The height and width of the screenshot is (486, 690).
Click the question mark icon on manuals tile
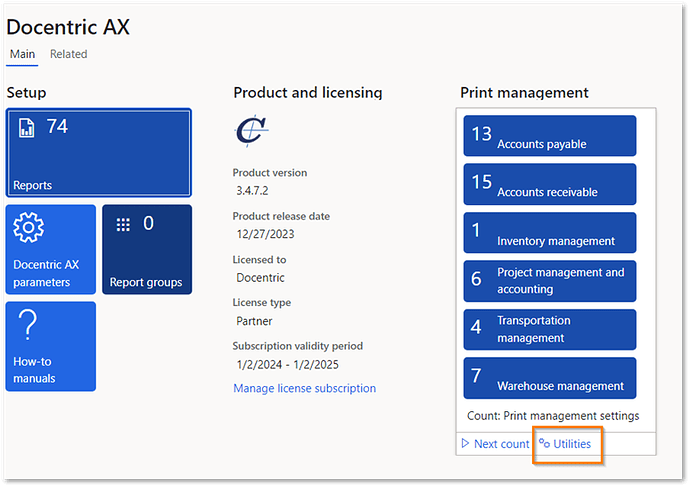28,324
